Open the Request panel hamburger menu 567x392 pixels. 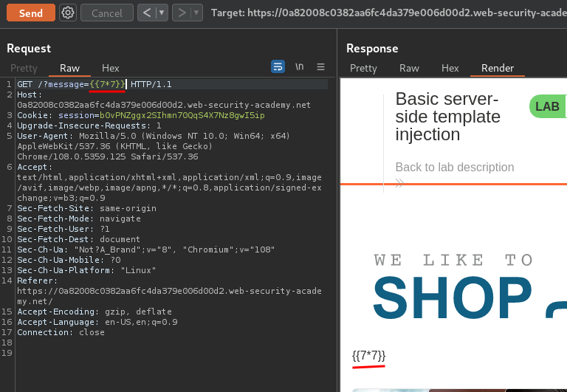[320, 67]
